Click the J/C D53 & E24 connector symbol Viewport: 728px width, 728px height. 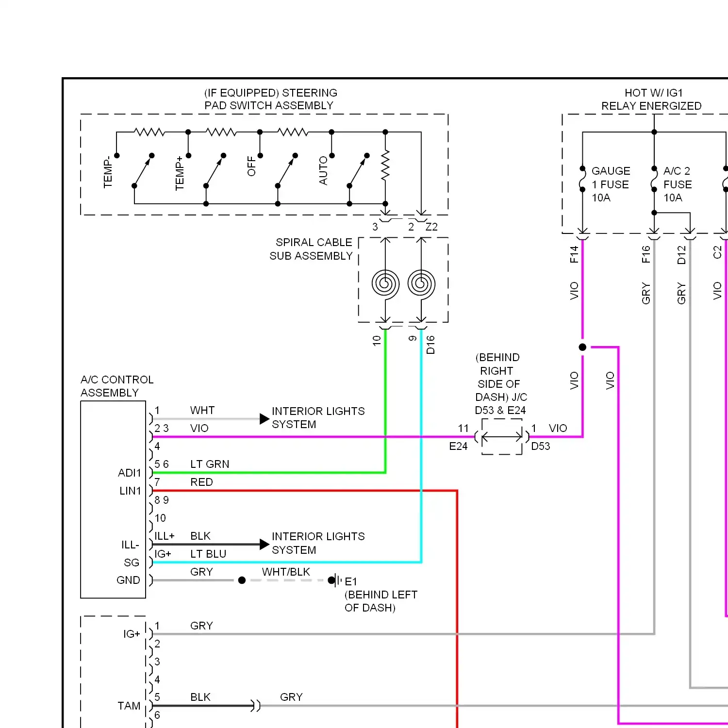point(502,437)
